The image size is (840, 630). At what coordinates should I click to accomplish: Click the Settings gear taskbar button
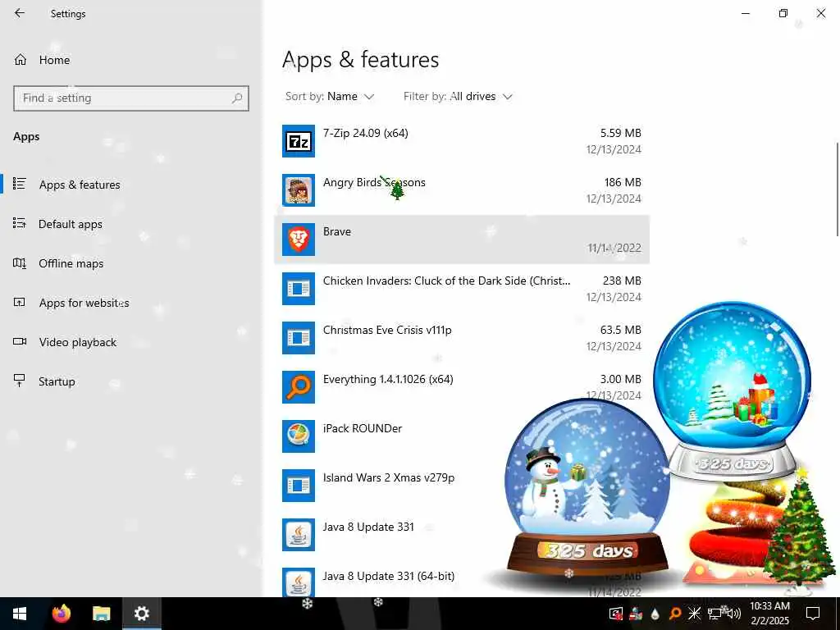tap(141, 614)
